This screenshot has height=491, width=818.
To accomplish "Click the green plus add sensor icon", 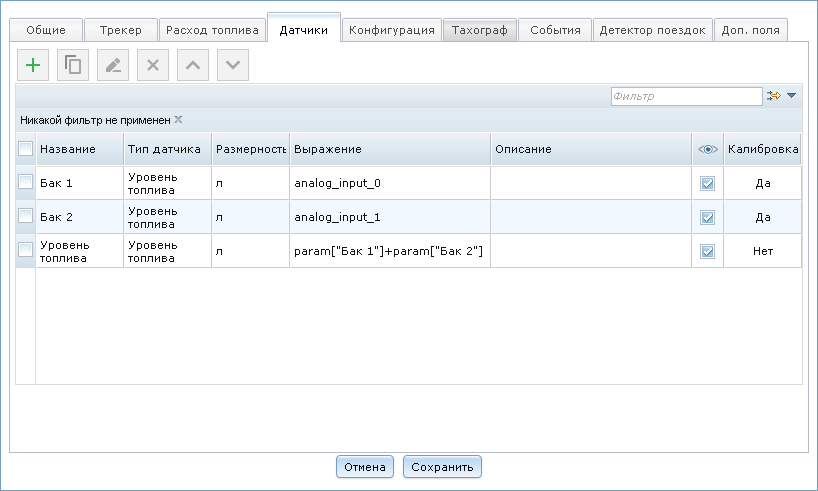I will 33,65.
